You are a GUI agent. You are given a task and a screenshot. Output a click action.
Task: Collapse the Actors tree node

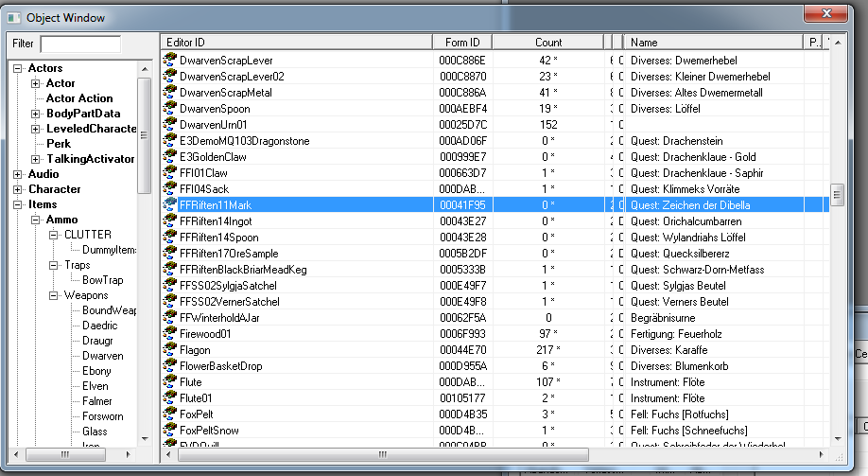18,68
